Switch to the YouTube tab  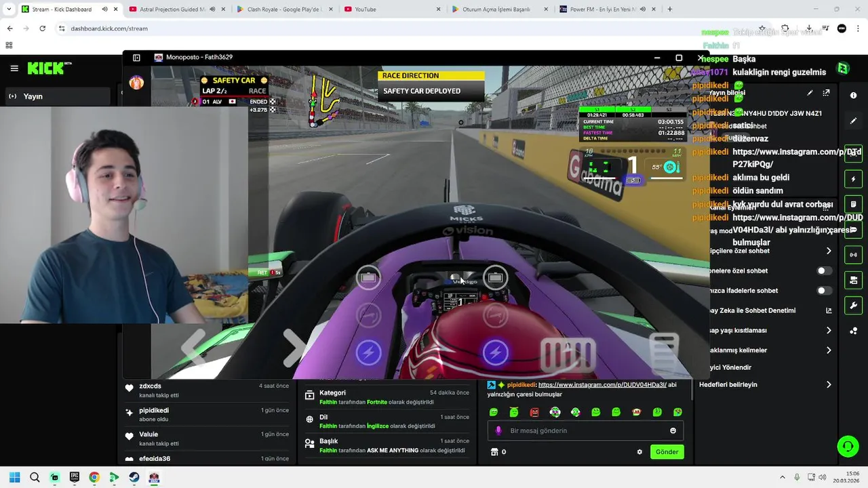pos(392,9)
